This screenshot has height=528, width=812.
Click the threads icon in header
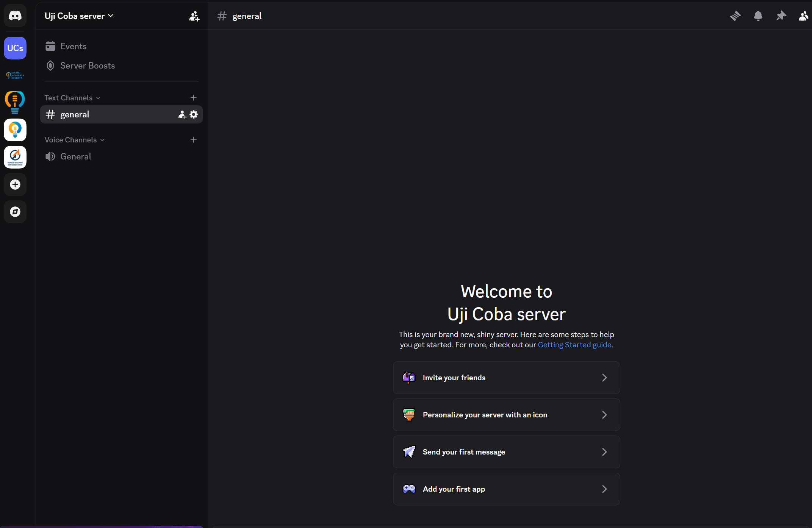[x=735, y=16]
